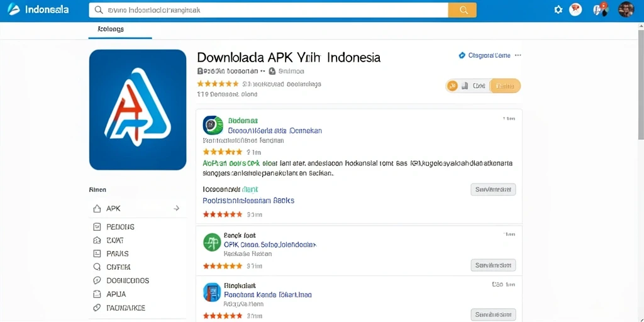This screenshot has width=644, height=322.
Task: Focus the search input field in header
Action: pos(268,10)
